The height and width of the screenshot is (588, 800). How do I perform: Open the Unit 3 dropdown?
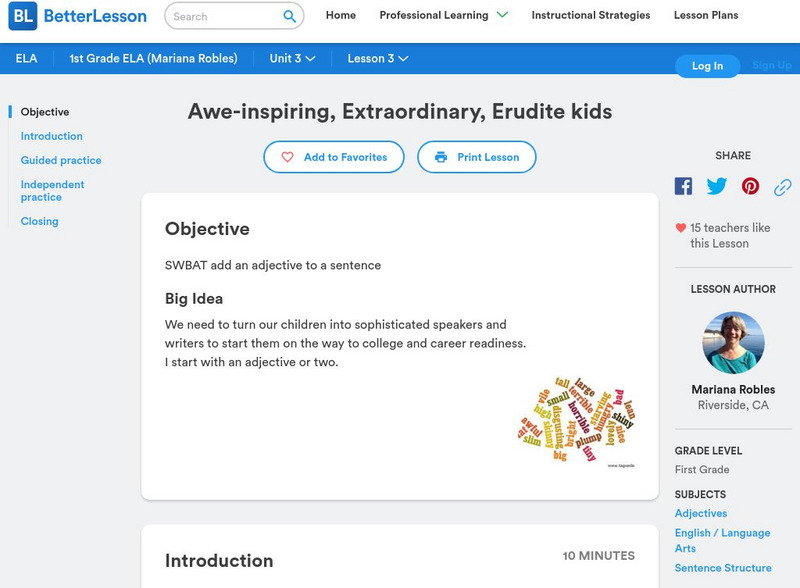click(292, 59)
